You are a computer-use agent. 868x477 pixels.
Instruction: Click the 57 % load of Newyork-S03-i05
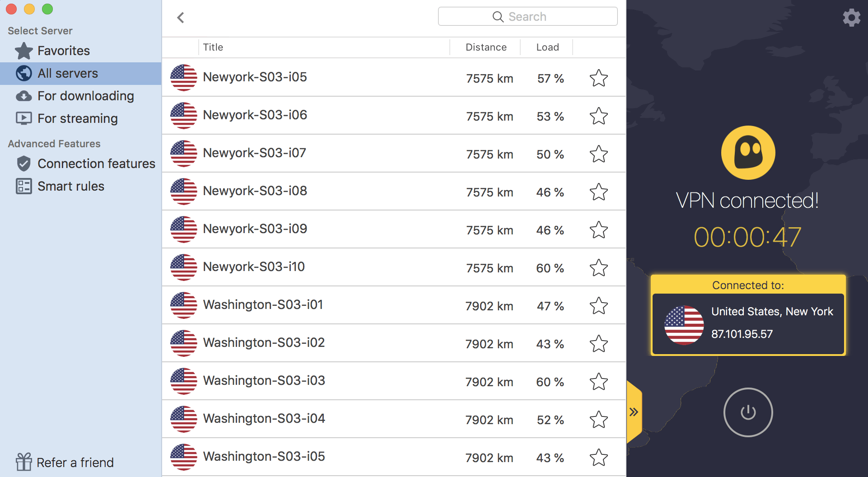point(551,79)
